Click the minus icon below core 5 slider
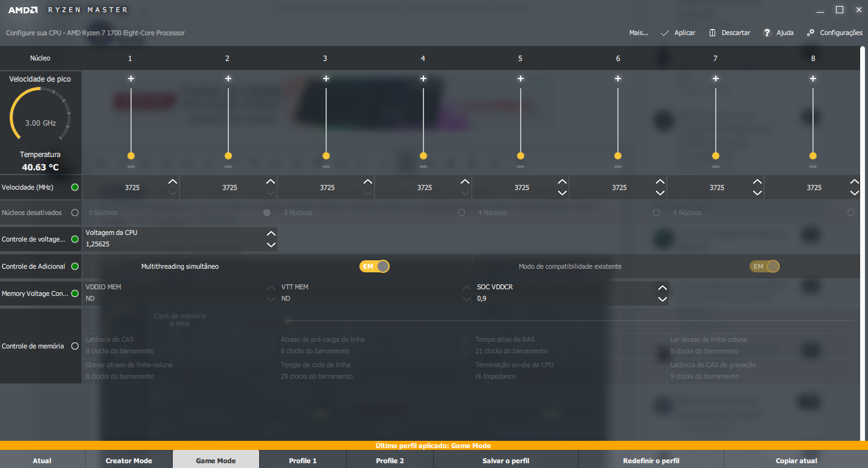 tap(521, 166)
